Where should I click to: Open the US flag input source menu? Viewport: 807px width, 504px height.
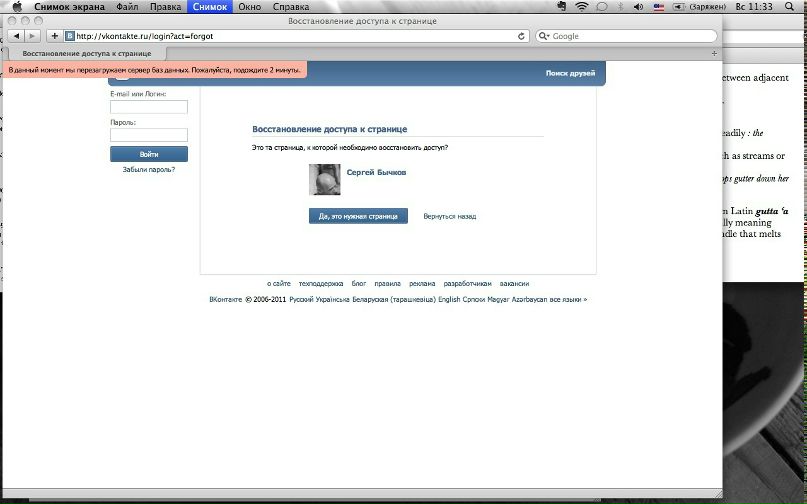click(x=658, y=7)
